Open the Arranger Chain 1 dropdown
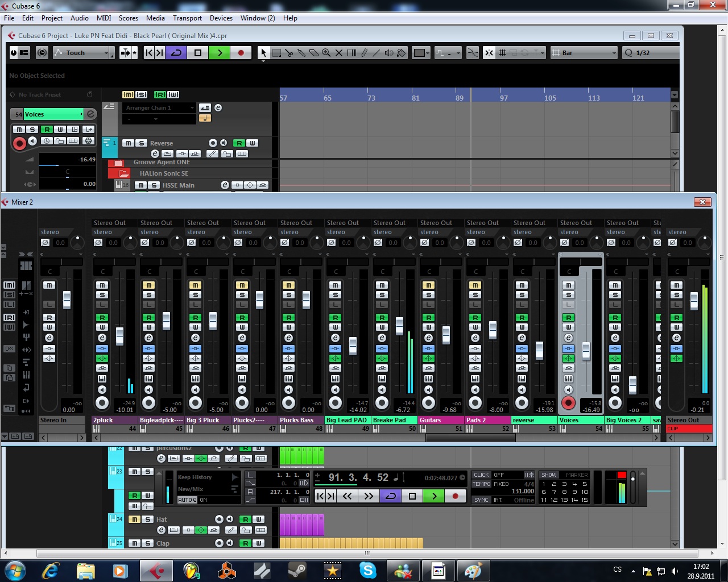The height and width of the screenshot is (582, 728). [191, 107]
